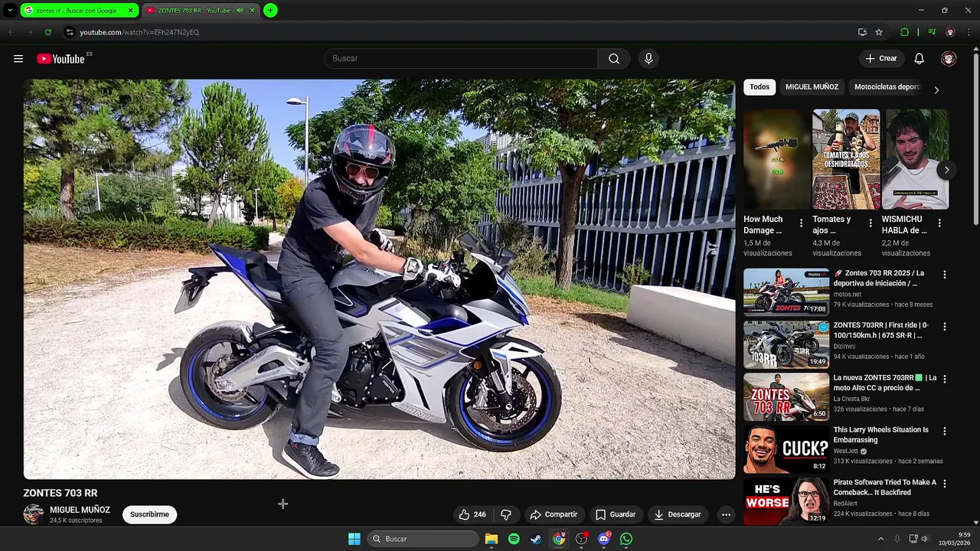The width and height of the screenshot is (980, 551).
Task: Go back with browser back arrow
Action: [11, 32]
